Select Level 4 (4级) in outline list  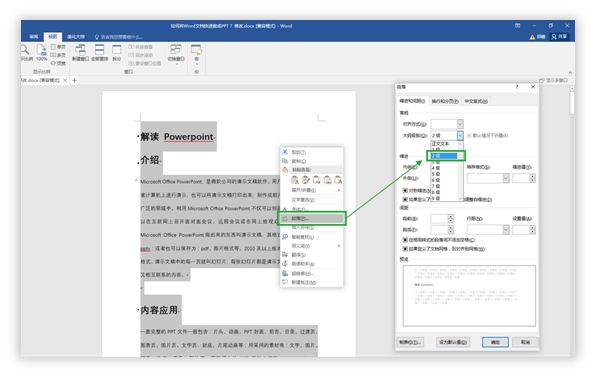click(x=444, y=168)
